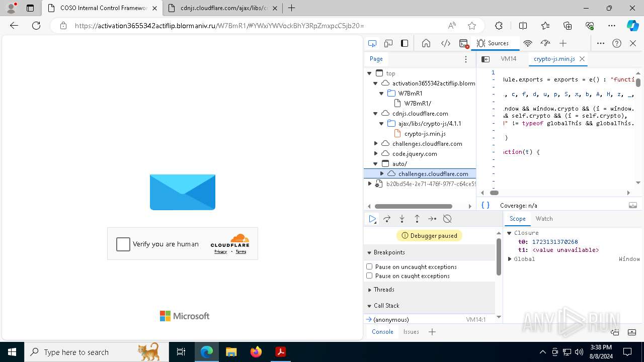Open the Page navigator tab
The width and height of the screenshot is (644, 362).
[x=376, y=59]
